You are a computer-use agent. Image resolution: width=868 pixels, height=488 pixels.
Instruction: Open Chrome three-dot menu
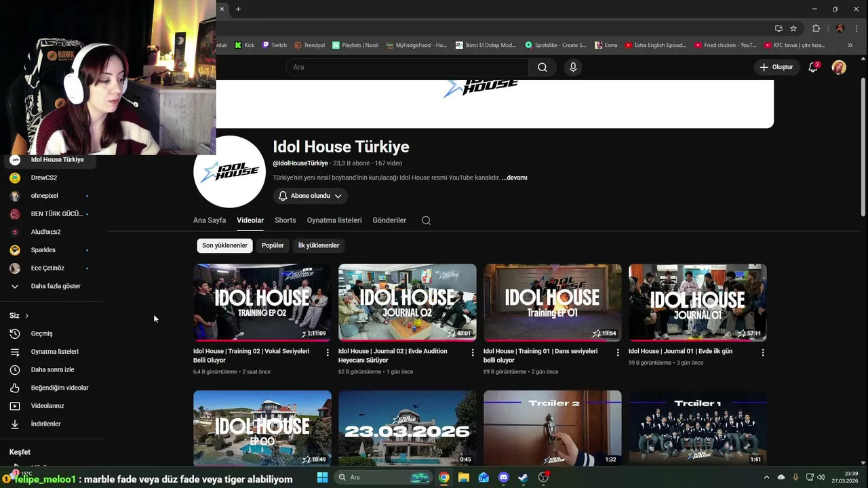(x=856, y=28)
